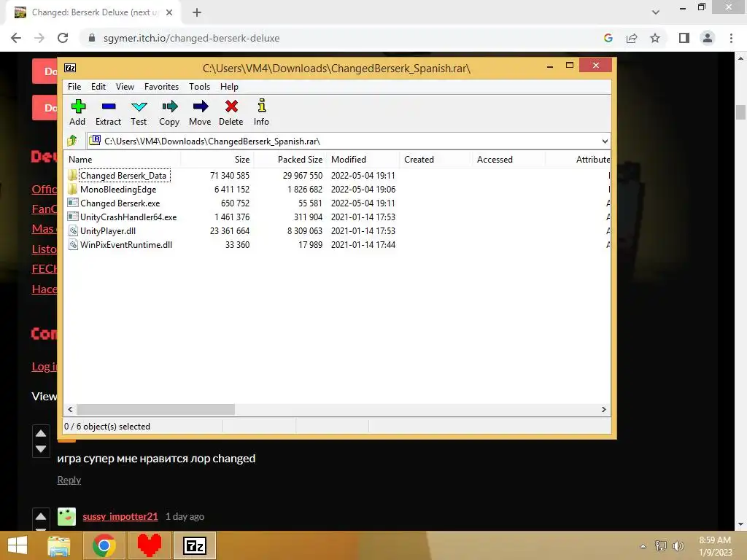Click the Add toolbar button in 7-Zip
Image resolution: width=747 pixels, height=560 pixels.
(x=77, y=113)
